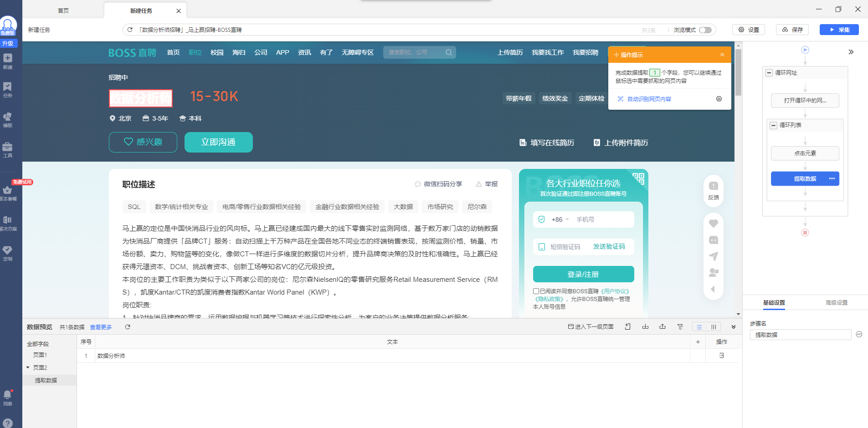Collapse the data preview panel
The height and width of the screenshot is (428, 868).
(x=734, y=327)
